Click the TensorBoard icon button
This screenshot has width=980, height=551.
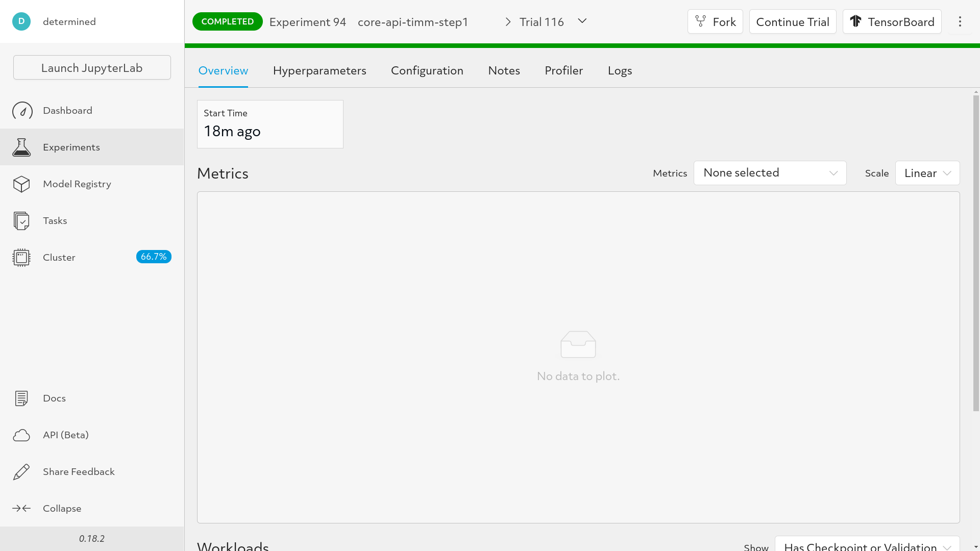pyautogui.click(x=856, y=21)
